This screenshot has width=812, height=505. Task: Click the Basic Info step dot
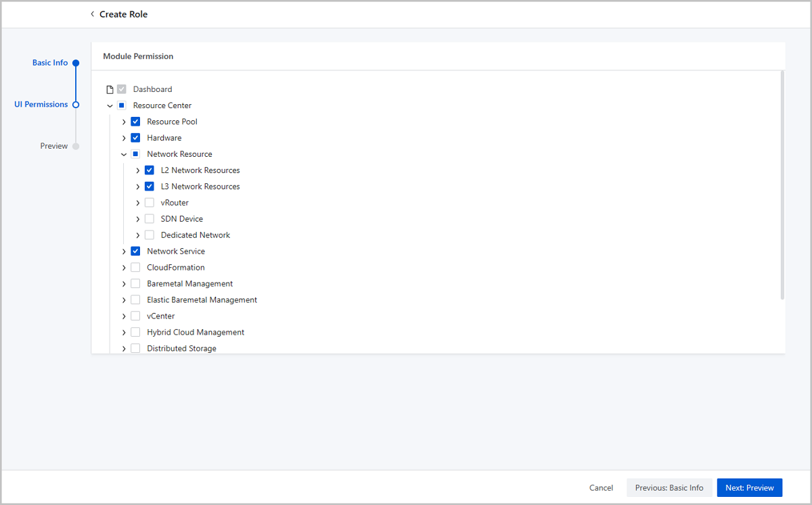76,63
